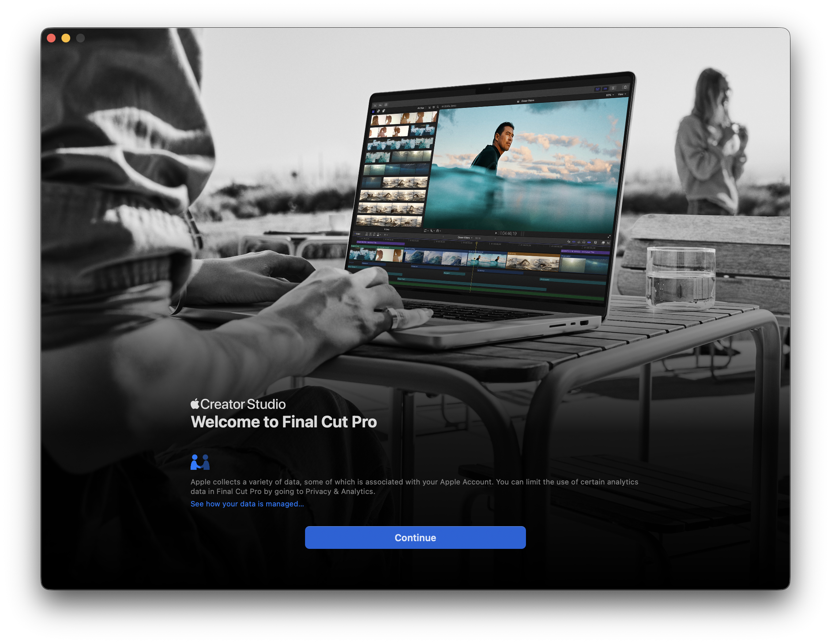Click the 'Welcome to Final Cut Pro' heading

pyautogui.click(x=283, y=422)
